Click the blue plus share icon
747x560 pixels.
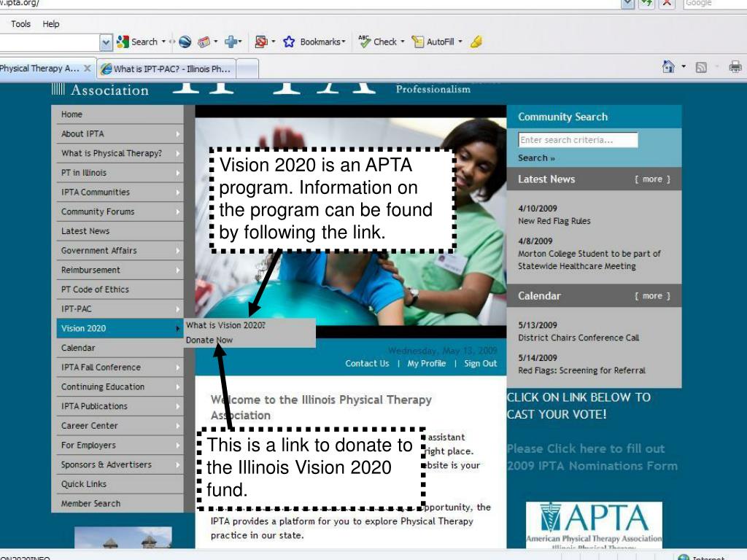coord(231,42)
